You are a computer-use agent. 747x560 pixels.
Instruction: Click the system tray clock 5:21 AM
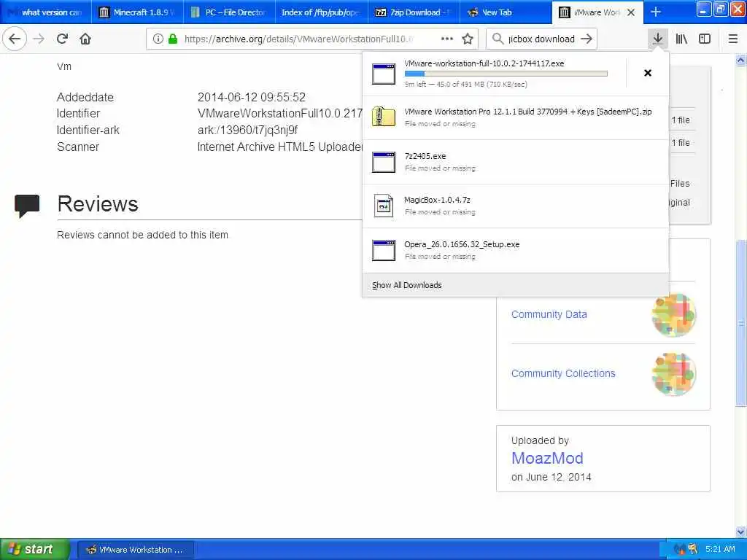(x=720, y=549)
